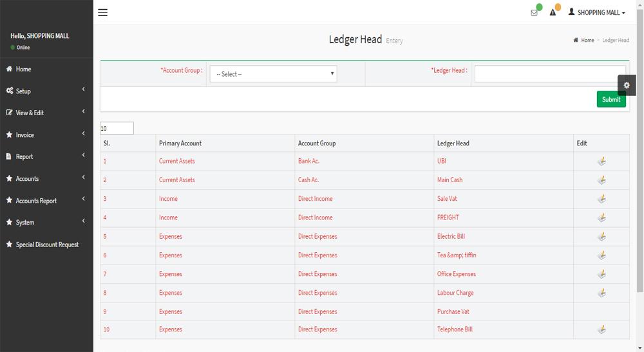
Task: Open Special Discount Request menu item
Action: 46,245
